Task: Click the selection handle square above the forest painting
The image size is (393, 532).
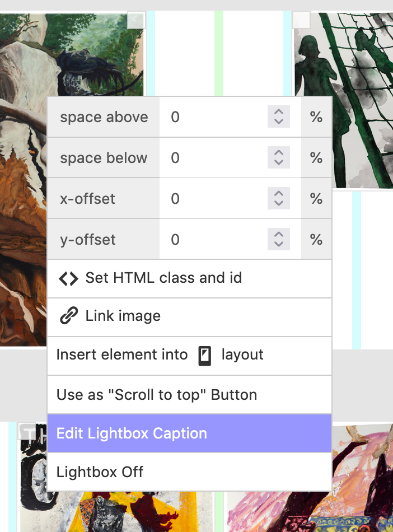Action: pyautogui.click(x=136, y=20)
